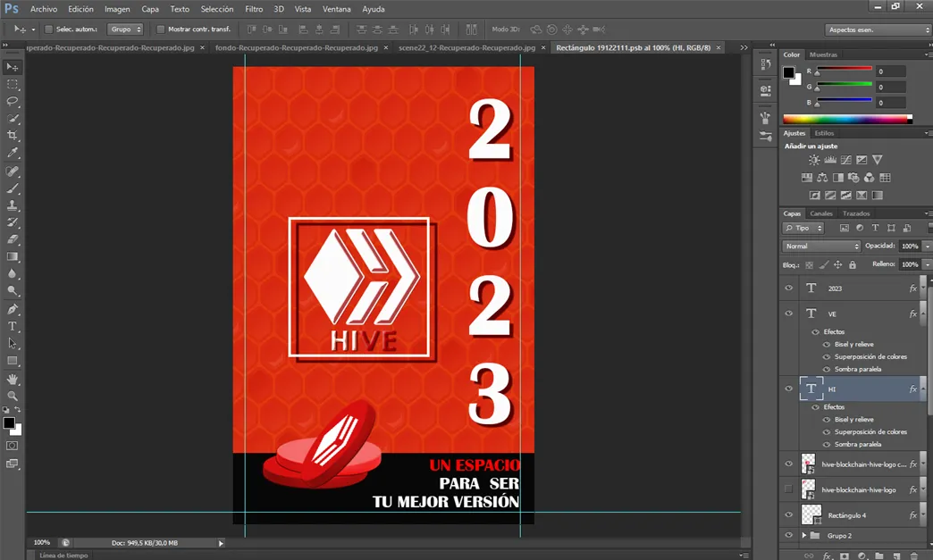933x560 pixels.
Task: Select the Gradient tool
Action: pyautogui.click(x=13, y=257)
